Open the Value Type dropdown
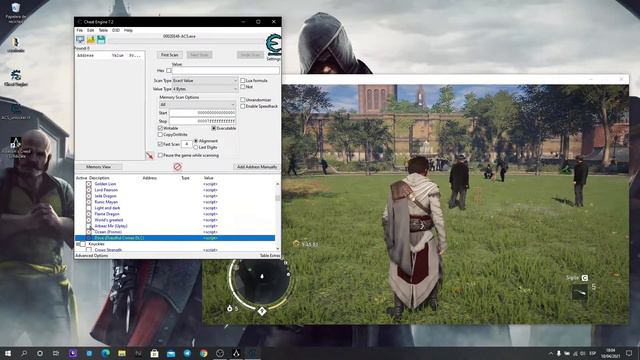The height and width of the screenshot is (360, 640). pos(205,89)
